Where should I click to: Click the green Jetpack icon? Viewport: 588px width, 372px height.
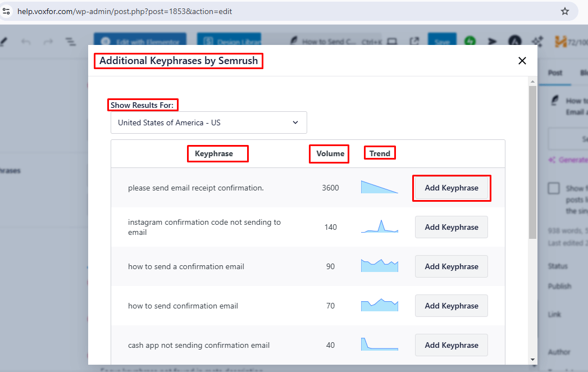[x=470, y=41]
